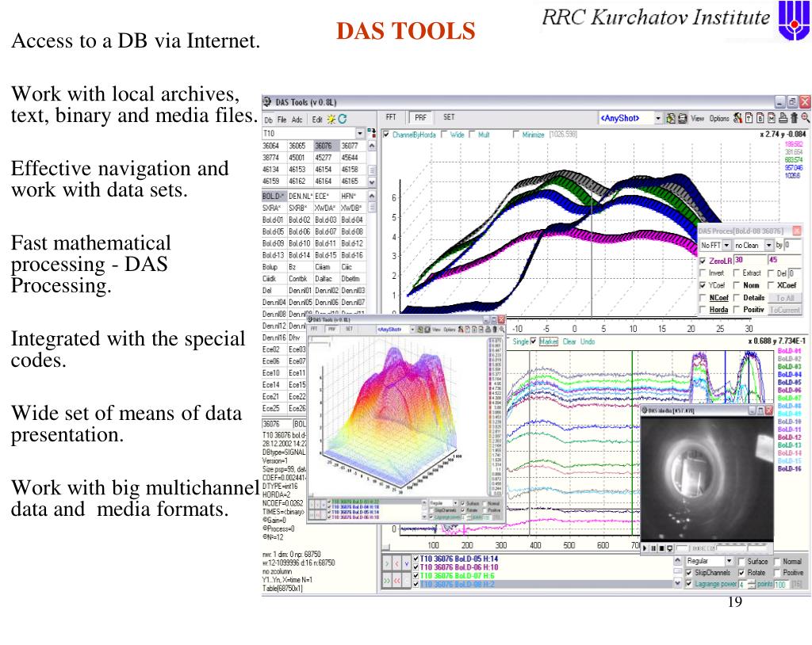Enable the Surface checkbox
This screenshot has width=812, height=645.
pyautogui.click(x=741, y=562)
